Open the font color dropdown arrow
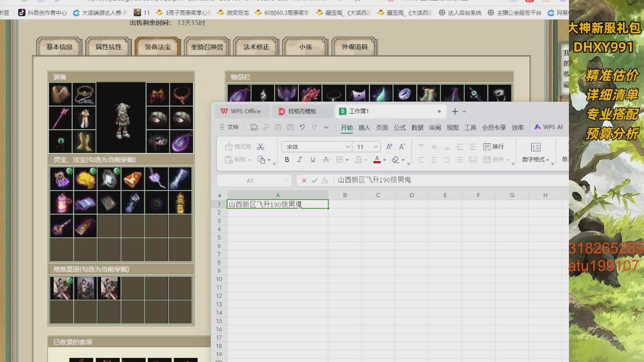644x362 pixels. click(385, 160)
